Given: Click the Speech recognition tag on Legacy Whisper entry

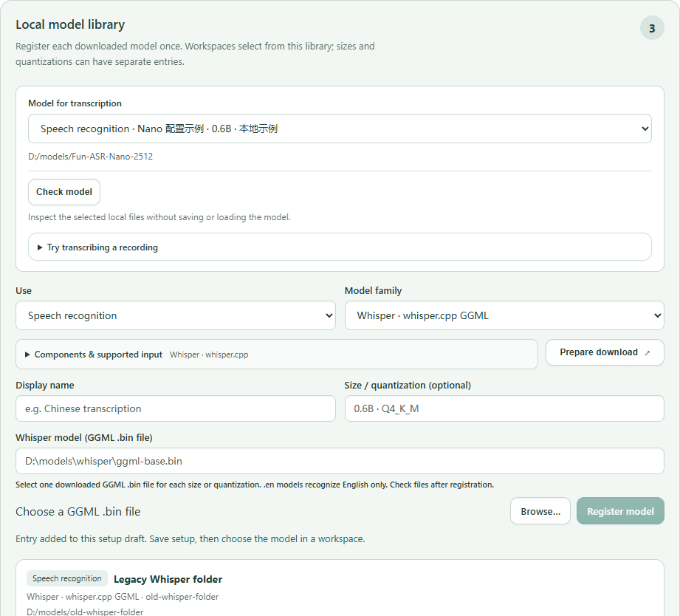Looking at the screenshot, I should pyautogui.click(x=66, y=578).
